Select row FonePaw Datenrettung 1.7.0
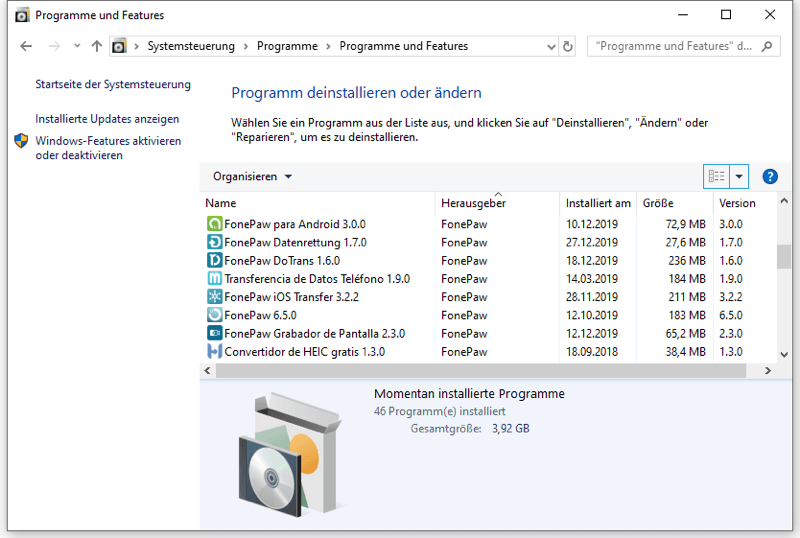The height and width of the screenshot is (538, 800). click(x=488, y=242)
